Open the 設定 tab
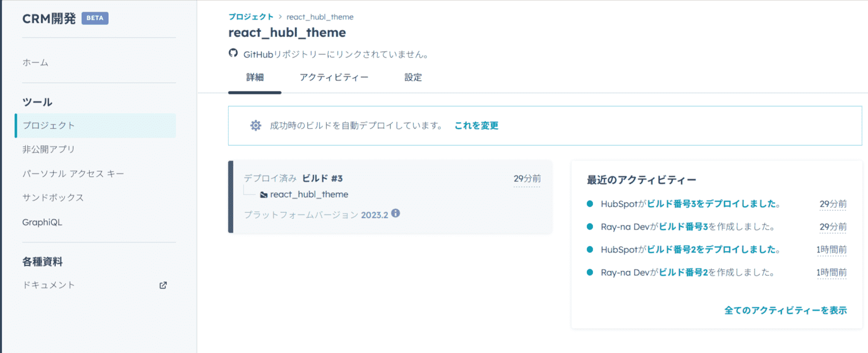 click(x=413, y=77)
